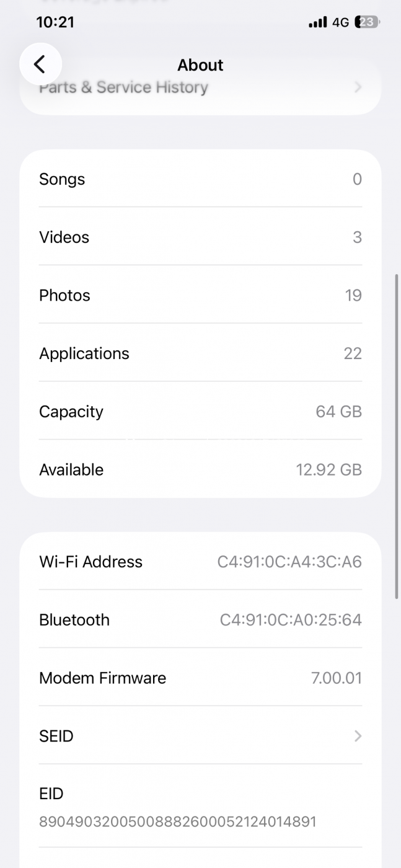Select the Wi-Fi Address value
The image size is (401, 868).
tap(289, 562)
